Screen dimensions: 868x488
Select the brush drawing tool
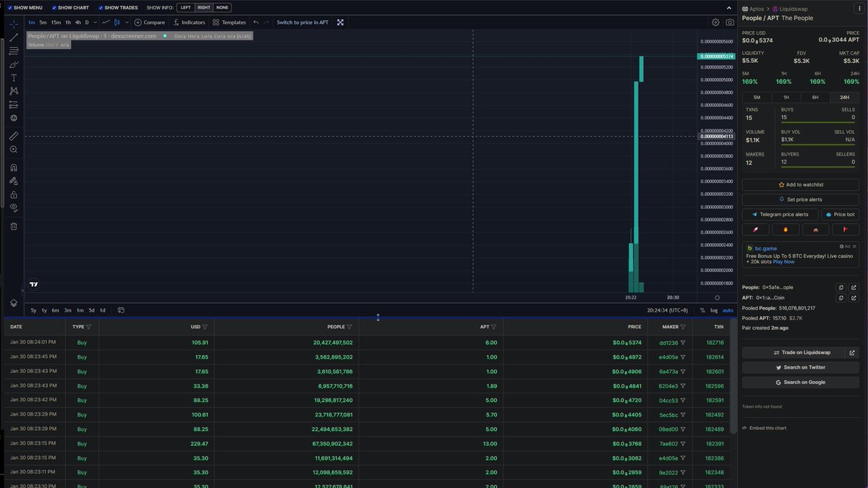coord(14,64)
